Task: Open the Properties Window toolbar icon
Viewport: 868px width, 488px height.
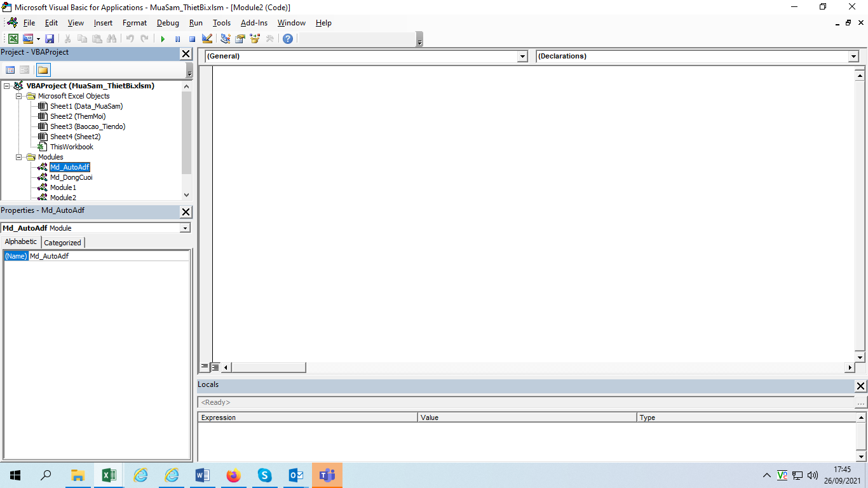Action: coord(240,39)
